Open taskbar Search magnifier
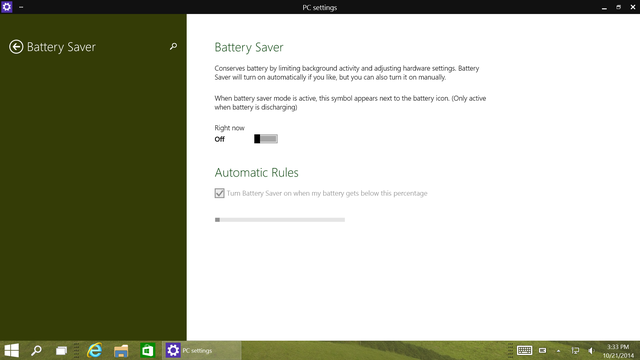 point(36,351)
